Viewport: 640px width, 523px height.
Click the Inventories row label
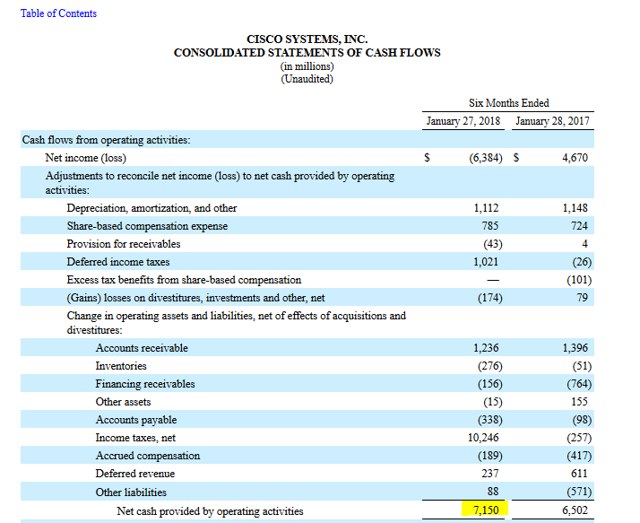(121, 366)
